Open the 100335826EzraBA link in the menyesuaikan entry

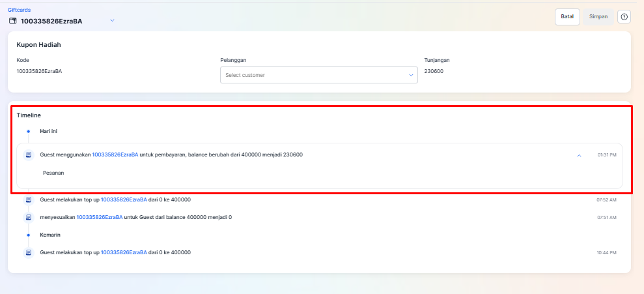coord(100,217)
